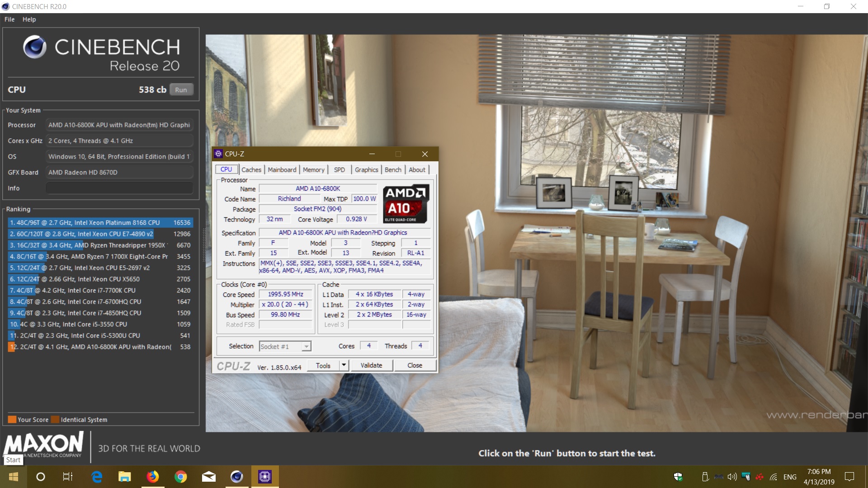Viewport: 868px width, 488px height.
Task: Select ranking row Intel Xeon CPU E5-2697 v2
Action: 100,267
